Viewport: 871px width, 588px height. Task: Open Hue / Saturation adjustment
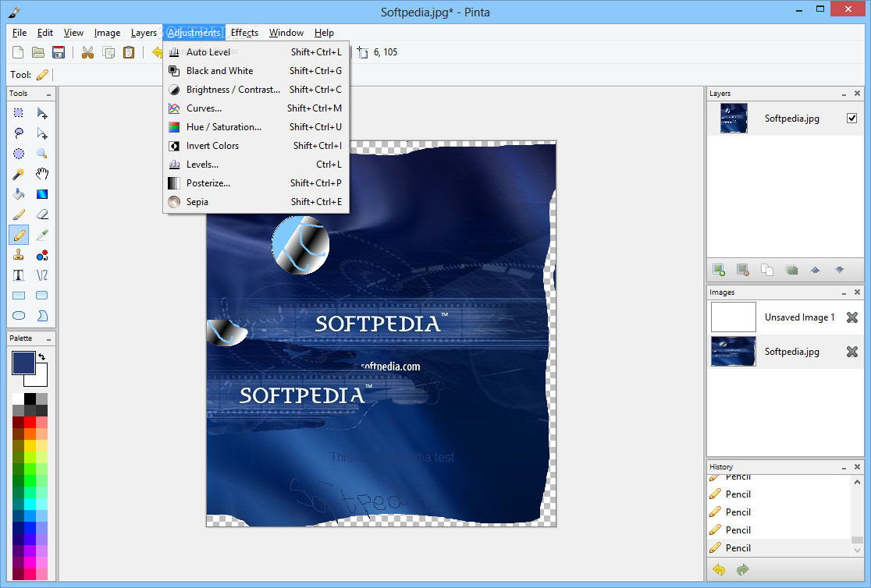256,126
